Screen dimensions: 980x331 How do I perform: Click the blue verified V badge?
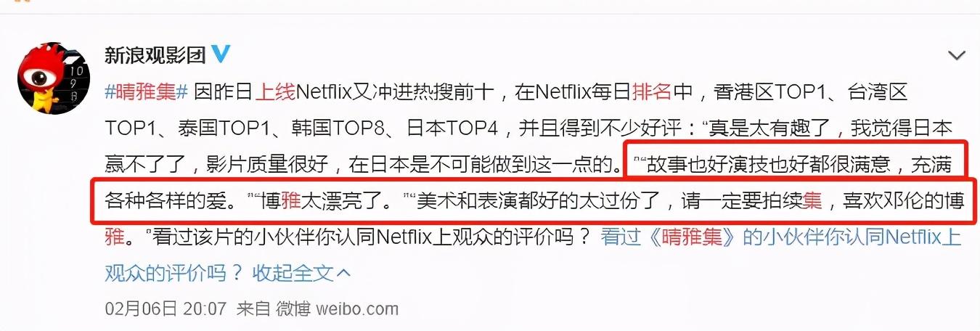click(220, 54)
